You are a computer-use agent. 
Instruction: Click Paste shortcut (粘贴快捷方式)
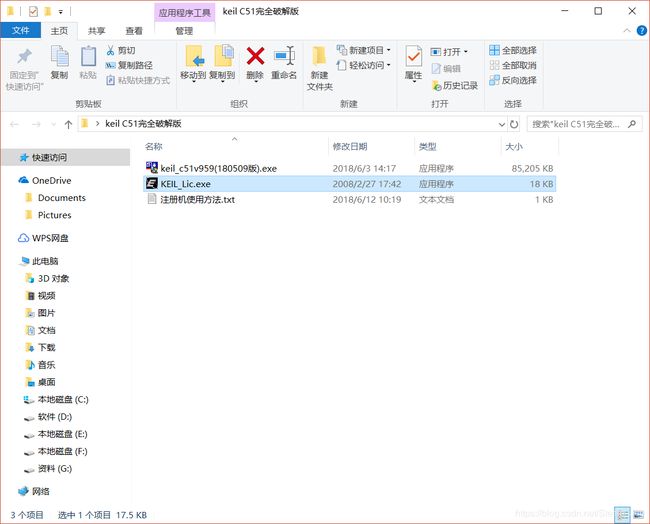(x=138, y=80)
